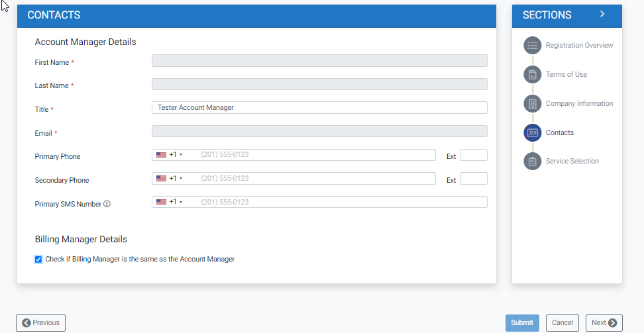Screen dimensions: 644x333
Task: Click the Contacts ID card icon
Action: [x=532, y=132]
